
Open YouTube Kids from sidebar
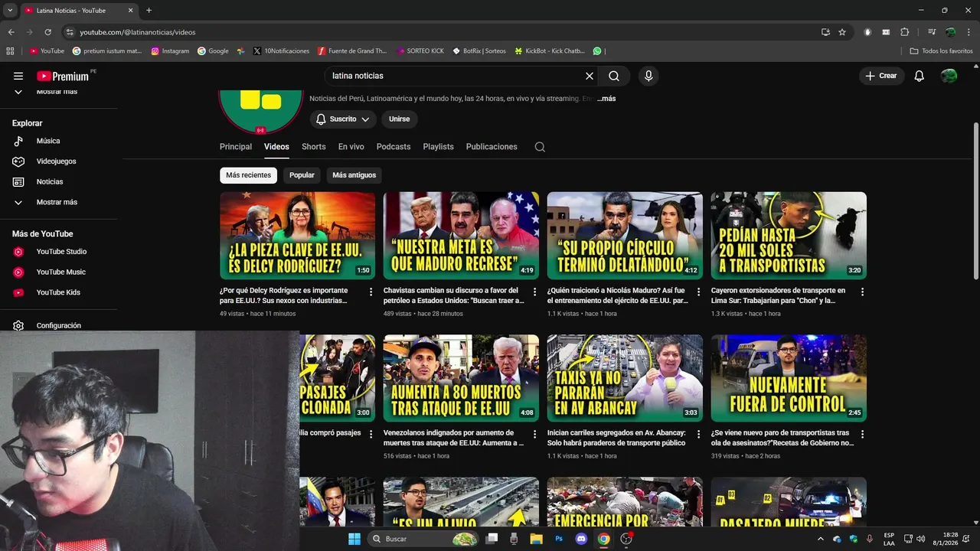click(x=59, y=292)
